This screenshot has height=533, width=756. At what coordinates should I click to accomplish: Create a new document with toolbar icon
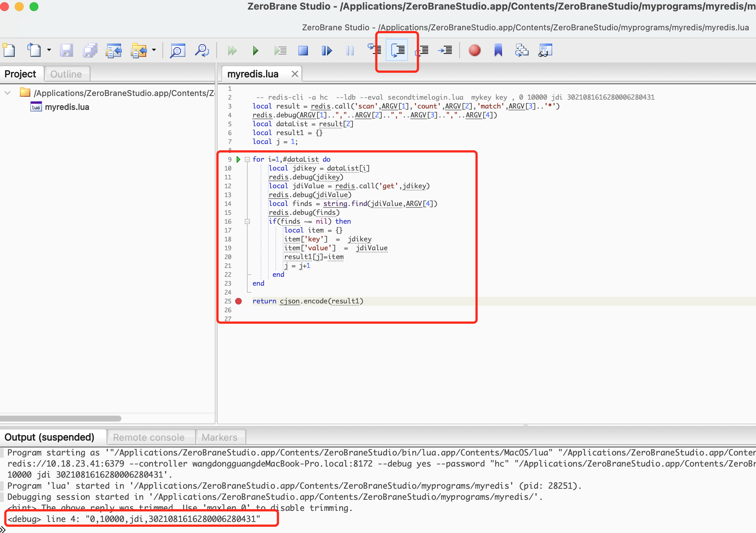point(9,50)
